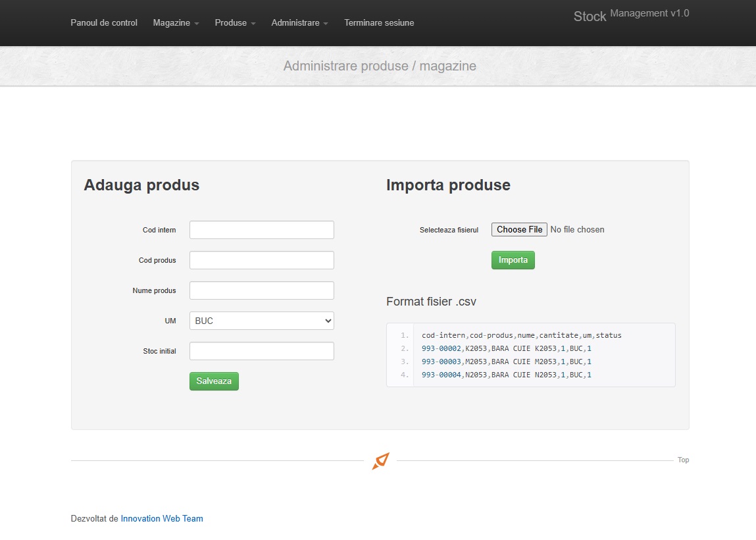Screen dimensions: 756x540
Task: Select Panoul de control in the navigation bar
Action: 103,23
